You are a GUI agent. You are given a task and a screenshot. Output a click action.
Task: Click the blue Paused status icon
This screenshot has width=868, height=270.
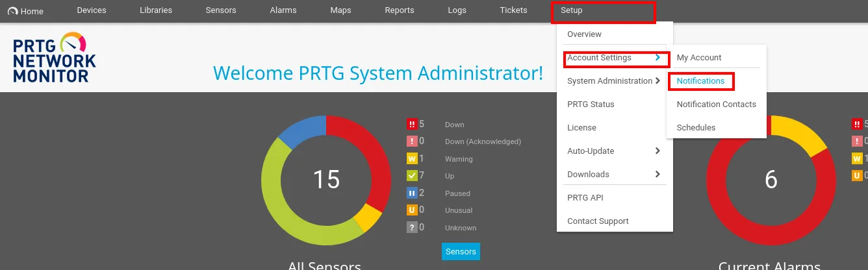(411, 193)
